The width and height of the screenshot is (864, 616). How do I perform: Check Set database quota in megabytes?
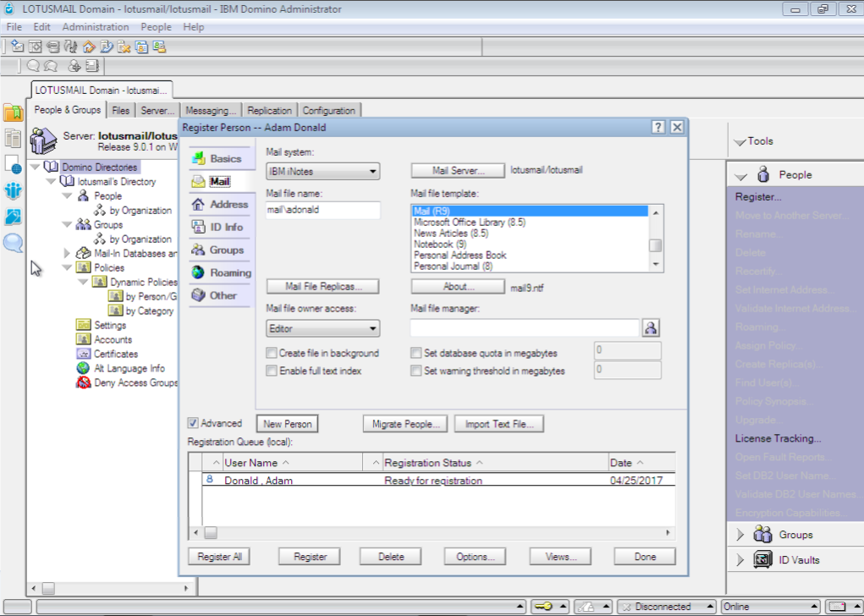click(416, 353)
